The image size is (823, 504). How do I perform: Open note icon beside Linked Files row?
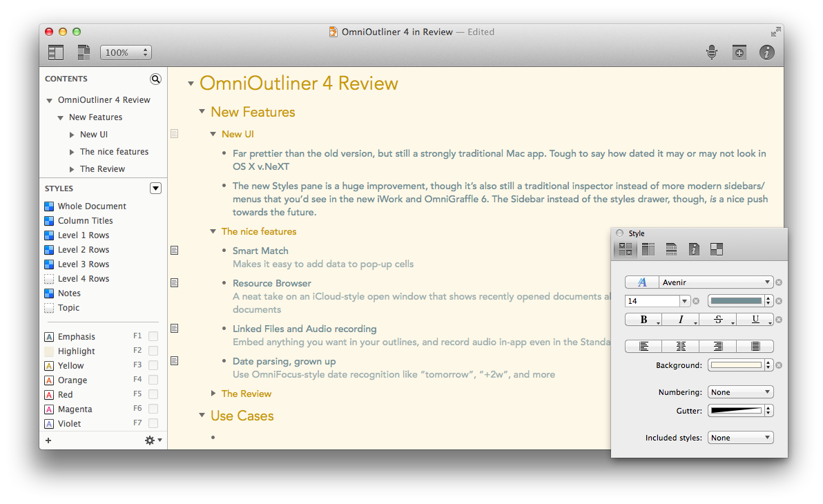[x=175, y=329]
